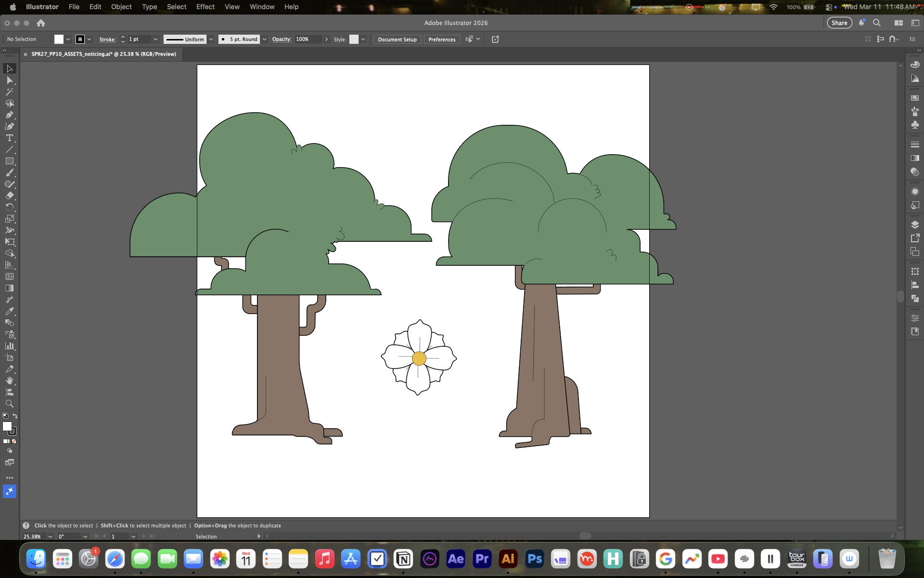Set fill to None in toolbar
Image resolution: width=924 pixels, height=578 pixels.
click(14, 441)
